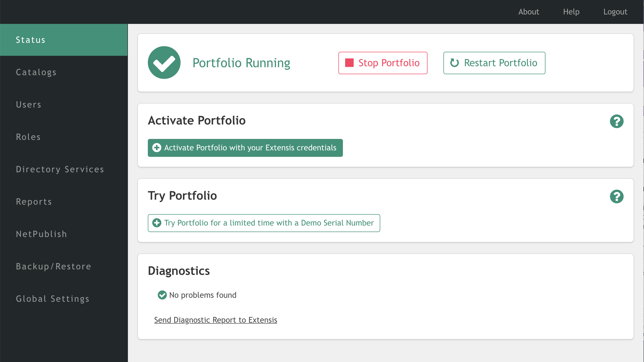Image resolution: width=644 pixels, height=362 pixels.
Task: Click the large Portfolio Running checkmark icon
Action: [x=164, y=62]
